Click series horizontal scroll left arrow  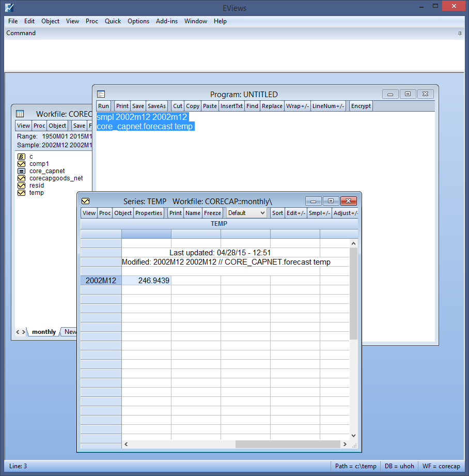coord(126,444)
